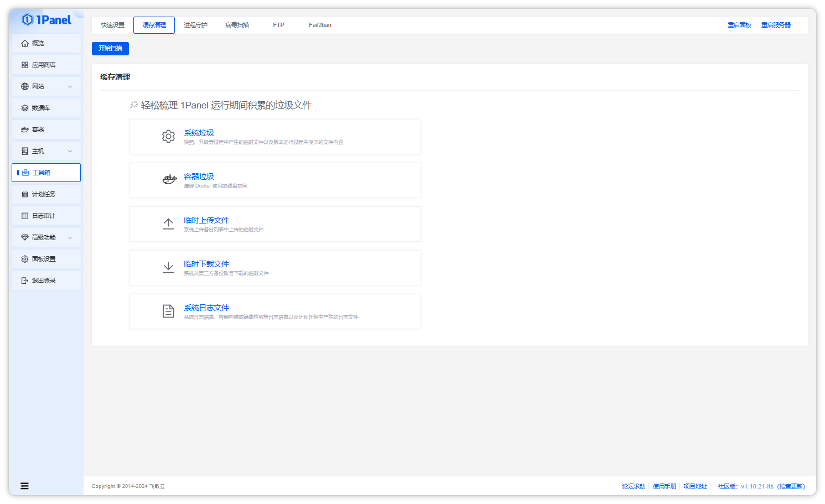Open 计划任务 cron tasks via calendar icon
825x504 pixels.
(25, 194)
